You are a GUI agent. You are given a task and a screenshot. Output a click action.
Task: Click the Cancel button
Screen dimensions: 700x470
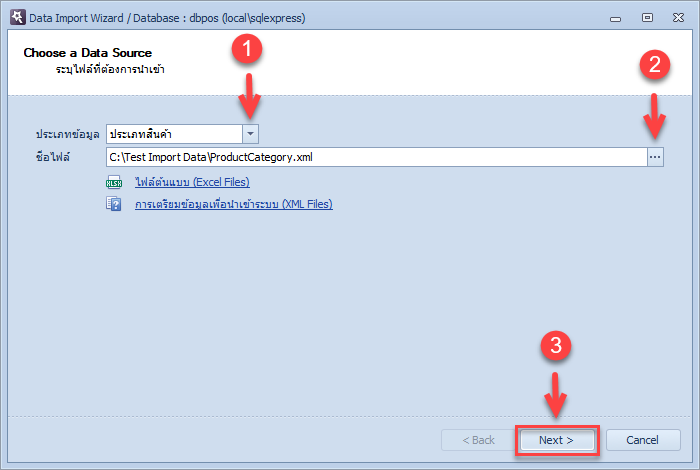[642, 440]
